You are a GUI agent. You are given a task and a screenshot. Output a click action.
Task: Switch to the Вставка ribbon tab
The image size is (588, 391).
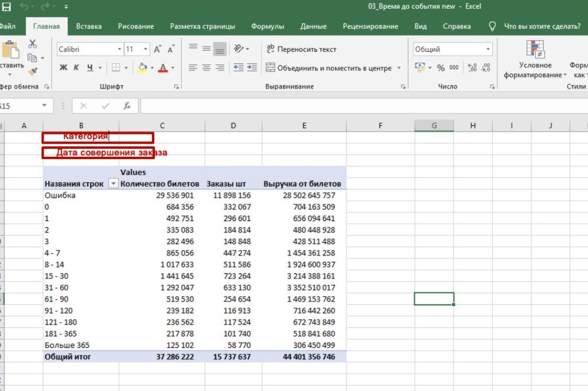(x=89, y=26)
